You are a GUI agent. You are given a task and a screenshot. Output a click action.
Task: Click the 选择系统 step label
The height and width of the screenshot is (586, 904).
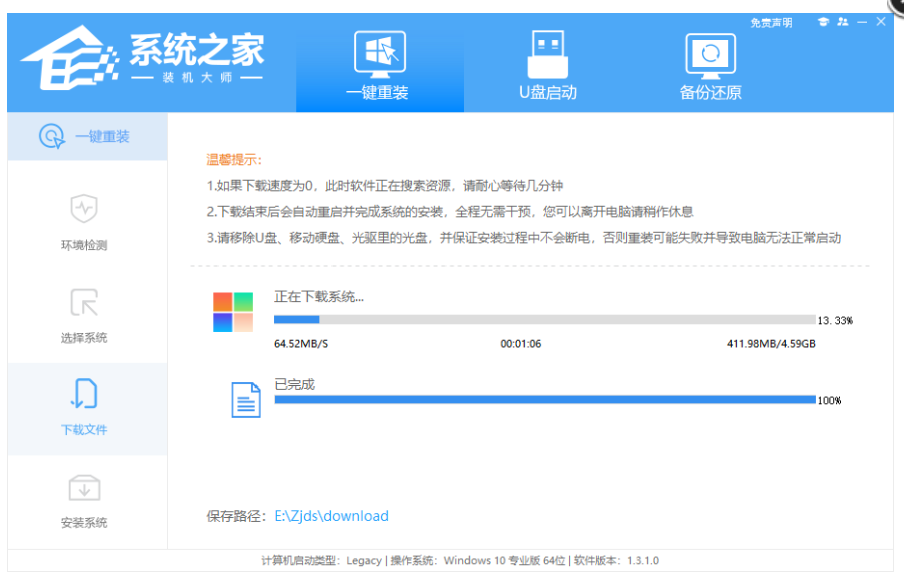pos(84,337)
